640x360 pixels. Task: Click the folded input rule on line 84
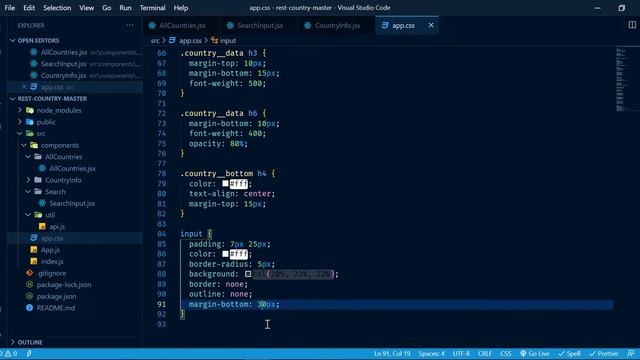[x=196, y=234]
